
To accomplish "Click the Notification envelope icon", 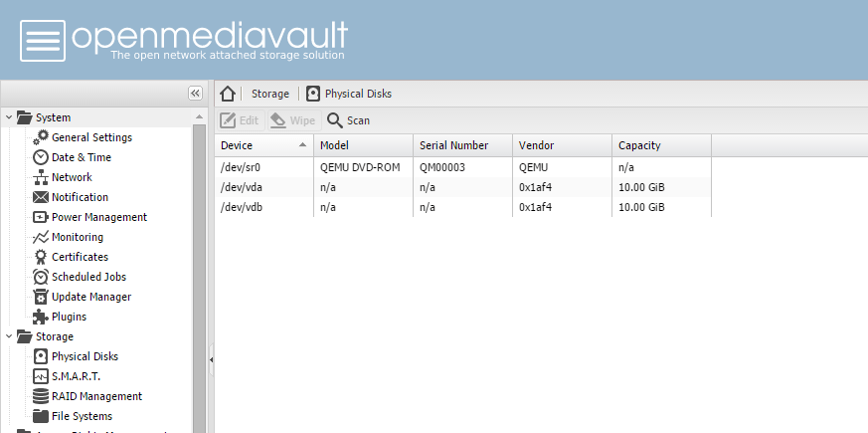I will (41, 197).
